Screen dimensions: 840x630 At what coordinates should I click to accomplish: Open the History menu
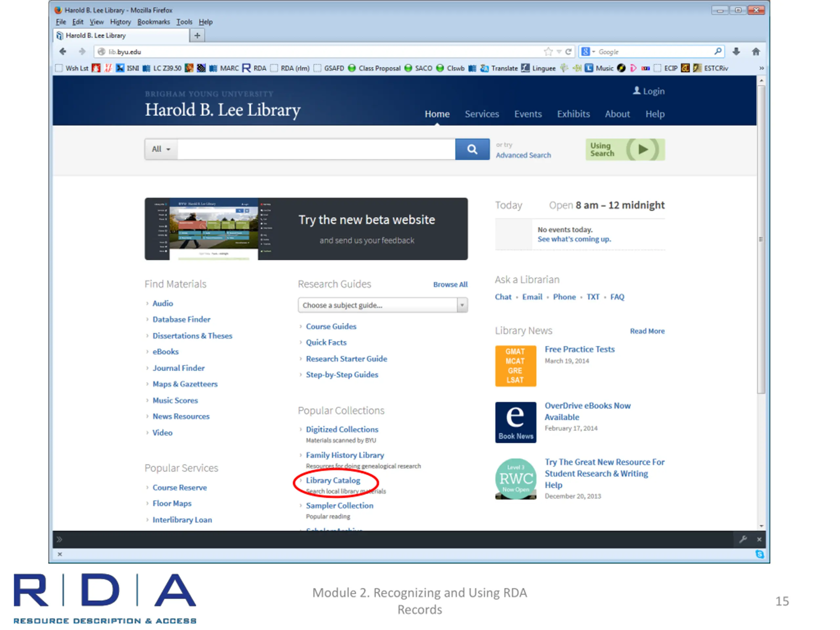120,22
